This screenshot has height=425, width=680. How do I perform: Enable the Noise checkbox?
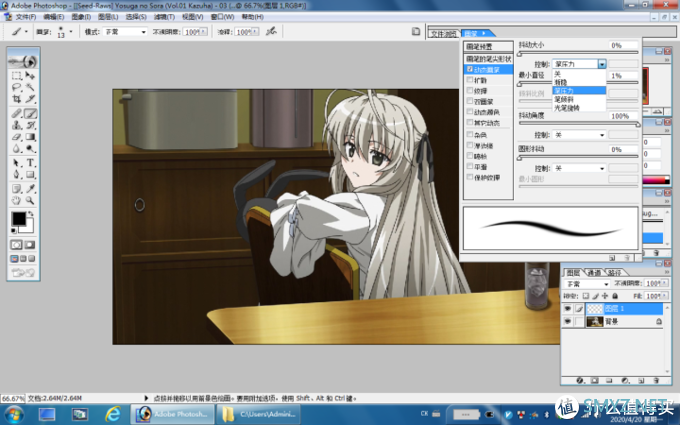(470, 134)
